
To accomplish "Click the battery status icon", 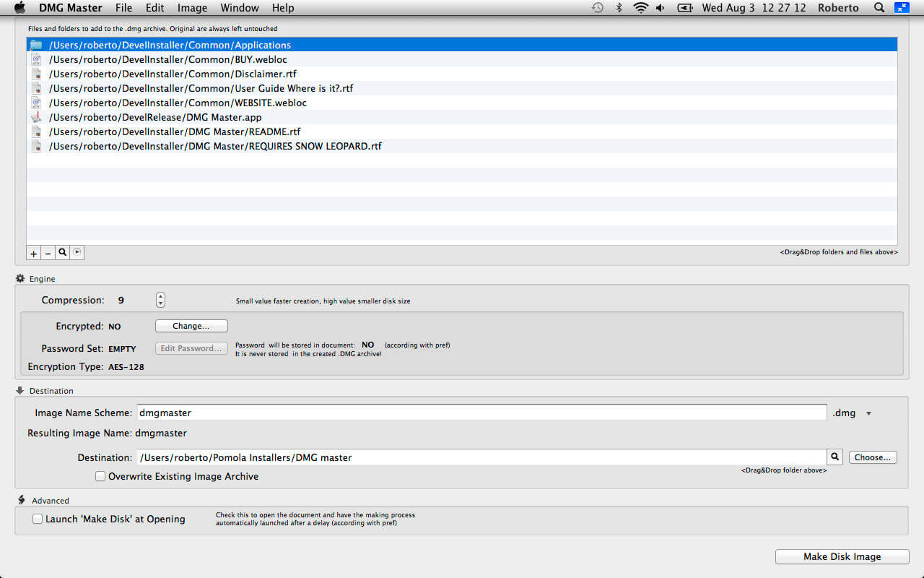I will 684,8.
